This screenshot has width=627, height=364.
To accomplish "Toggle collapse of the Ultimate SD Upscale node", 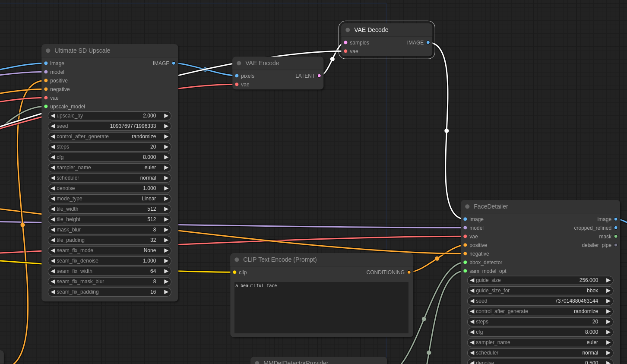I will point(48,51).
